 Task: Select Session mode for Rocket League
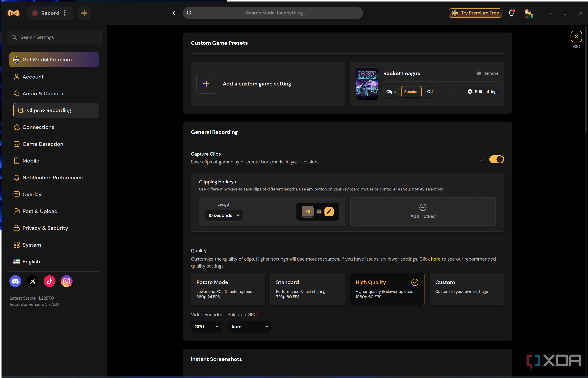pos(411,91)
